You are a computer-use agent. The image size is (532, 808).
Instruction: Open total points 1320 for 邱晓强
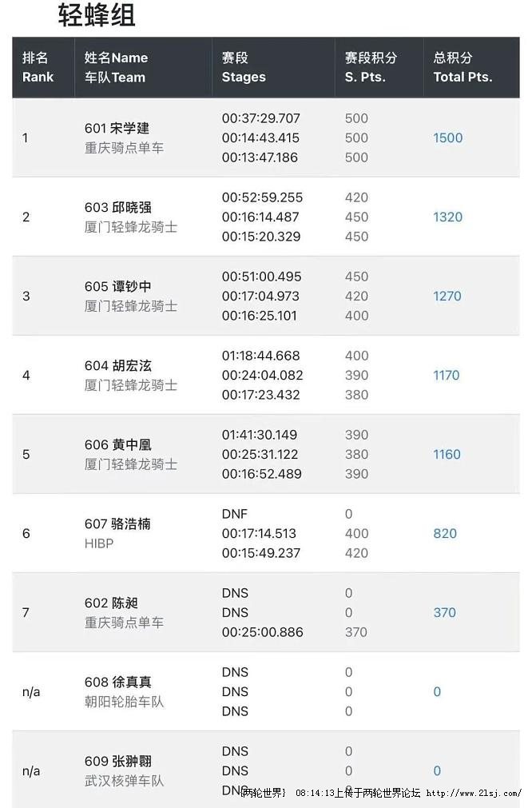[x=447, y=217]
